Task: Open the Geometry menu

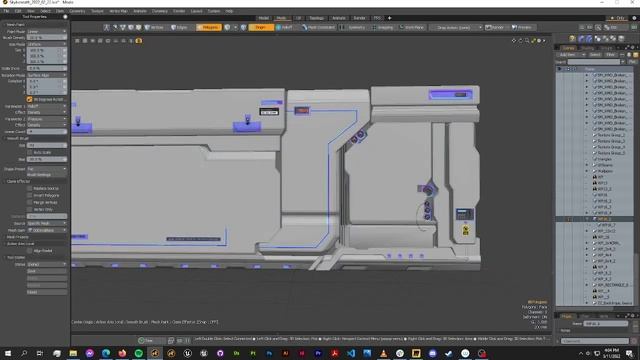Action: pos(77,11)
